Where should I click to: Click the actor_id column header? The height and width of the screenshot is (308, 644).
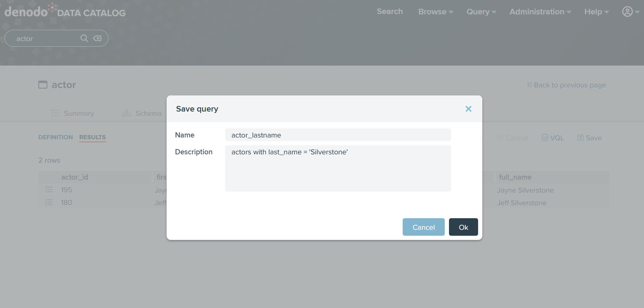pyautogui.click(x=75, y=177)
